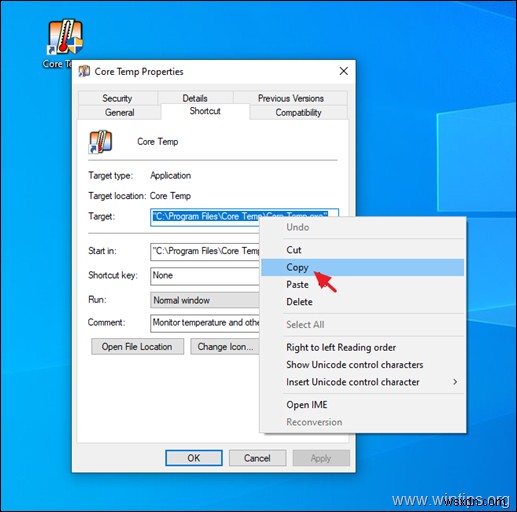Image resolution: width=517 pixels, height=512 pixels.
Task: Switch to the General tab
Action: click(120, 112)
